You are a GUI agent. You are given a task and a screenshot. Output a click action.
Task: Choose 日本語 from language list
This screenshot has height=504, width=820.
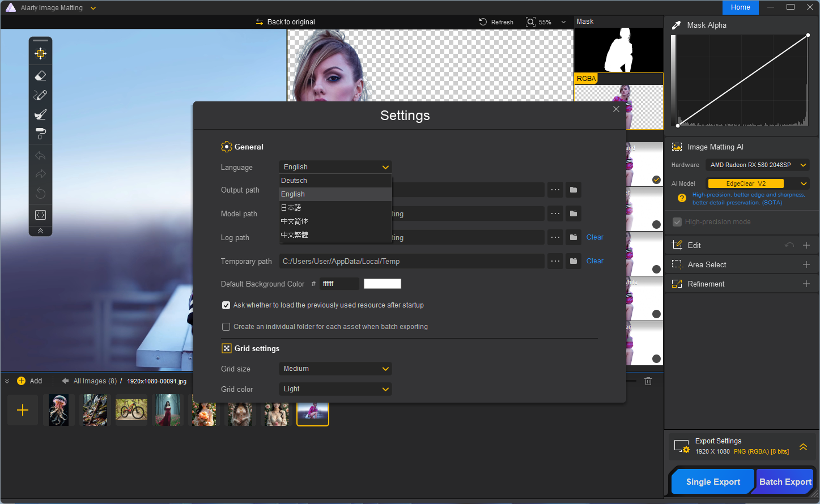coord(291,208)
